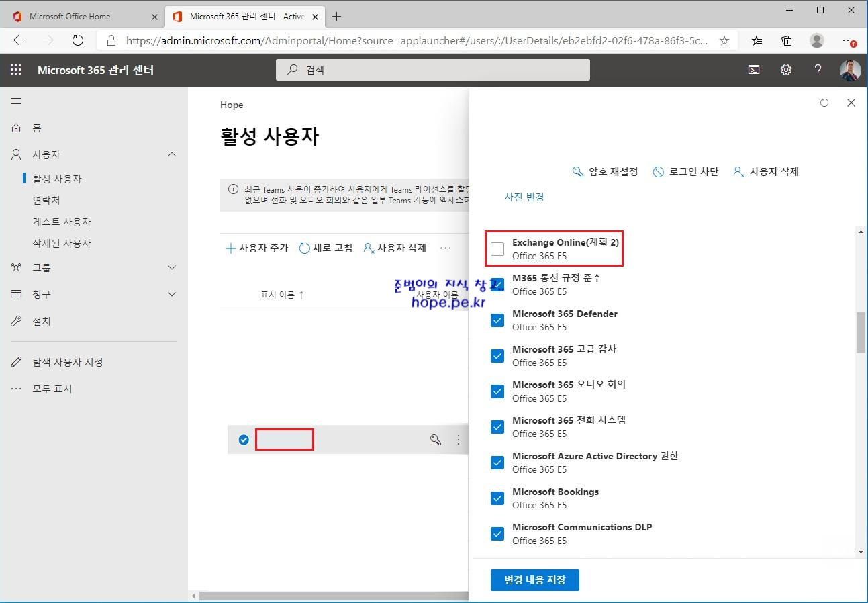868x603 pixels.
Task: Uncheck Microsoft 365 오디오 회의 checkbox
Action: tap(497, 391)
